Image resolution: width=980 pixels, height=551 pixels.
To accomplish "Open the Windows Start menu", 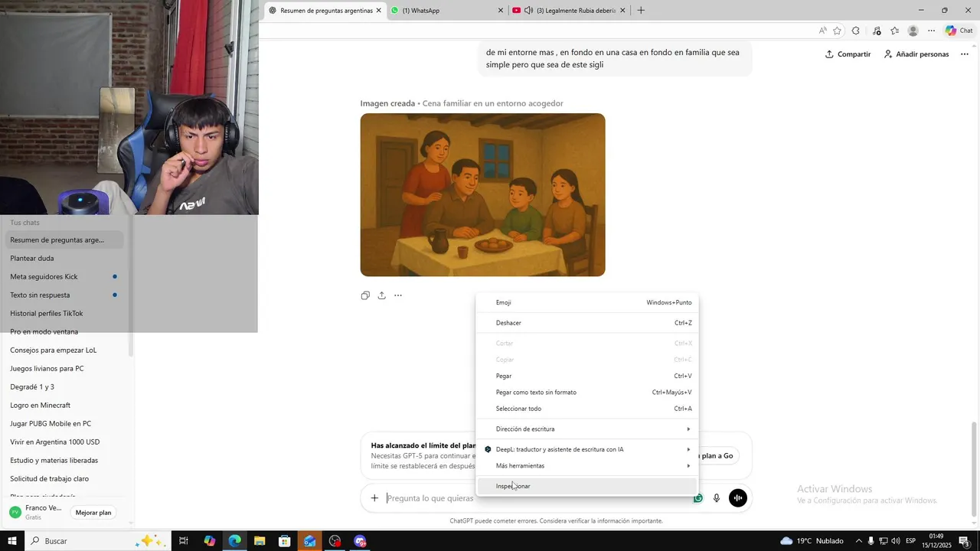I will pyautogui.click(x=12, y=541).
